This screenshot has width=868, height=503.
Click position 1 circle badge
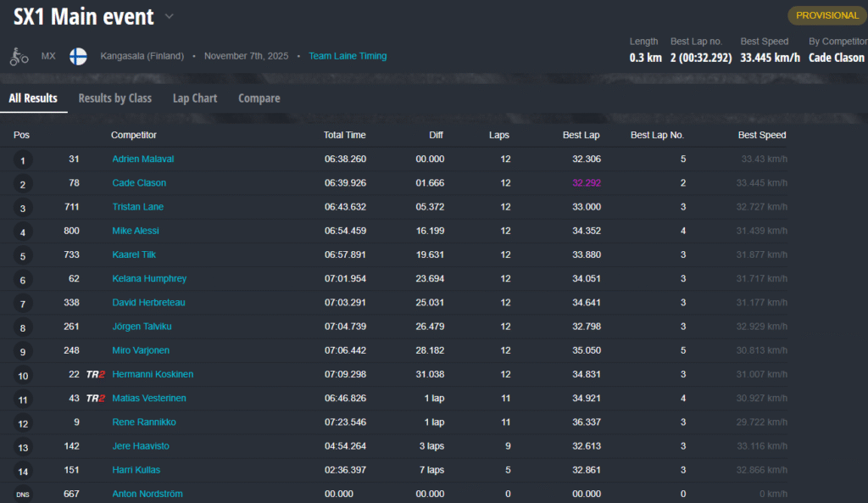point(23,159)
